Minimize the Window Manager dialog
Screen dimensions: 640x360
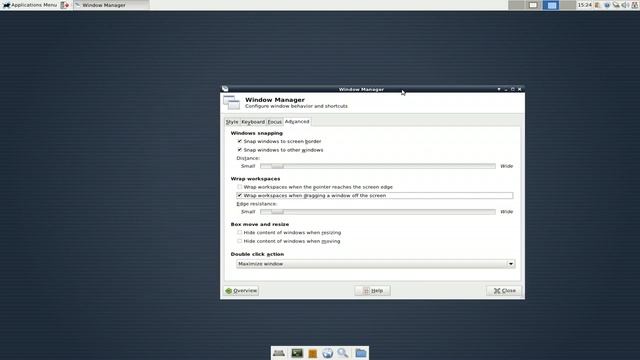tap(506, 89)
